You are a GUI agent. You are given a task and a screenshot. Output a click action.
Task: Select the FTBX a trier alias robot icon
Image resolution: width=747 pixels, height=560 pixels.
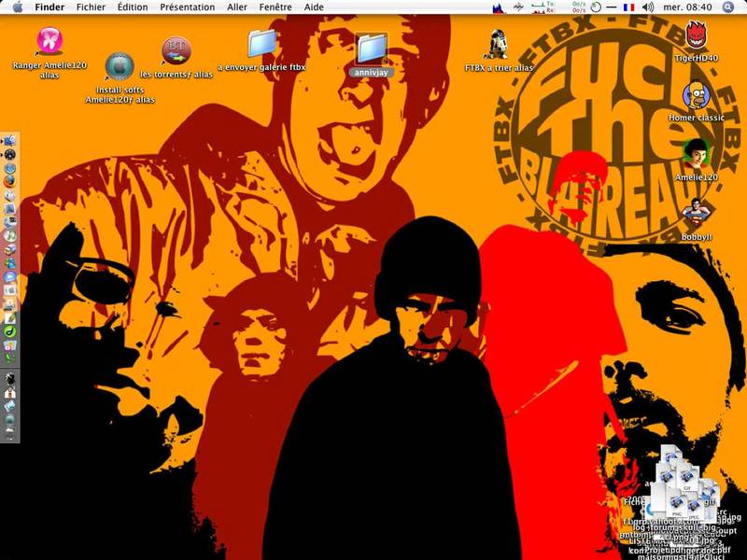pos(499,45)
